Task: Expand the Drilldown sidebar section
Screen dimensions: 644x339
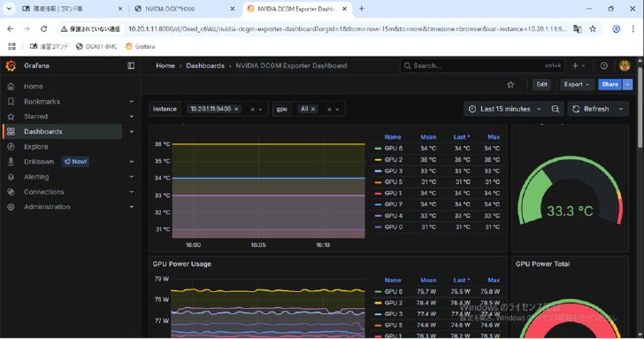Action: 132,161
